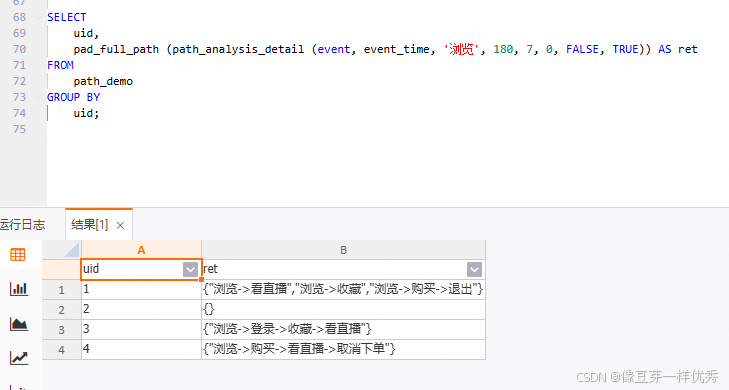The width and height of the screenshot is (729, 390).
Task: Switch to table grid view icon
Action: (18, 255)
